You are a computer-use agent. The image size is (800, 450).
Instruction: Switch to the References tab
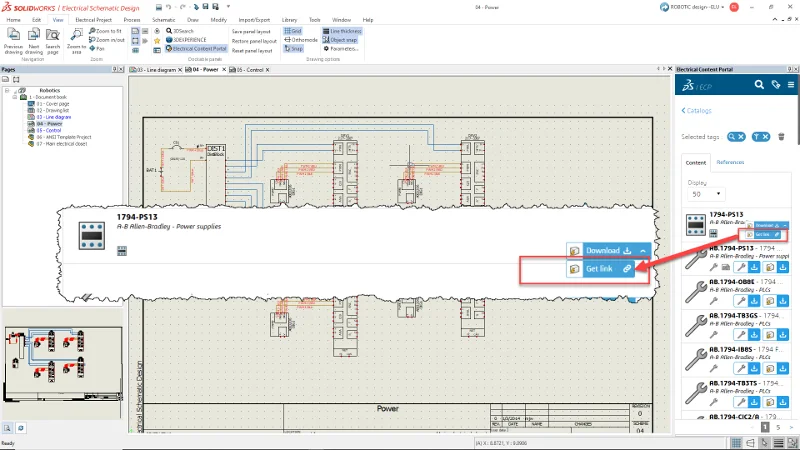tap(730, 162)
